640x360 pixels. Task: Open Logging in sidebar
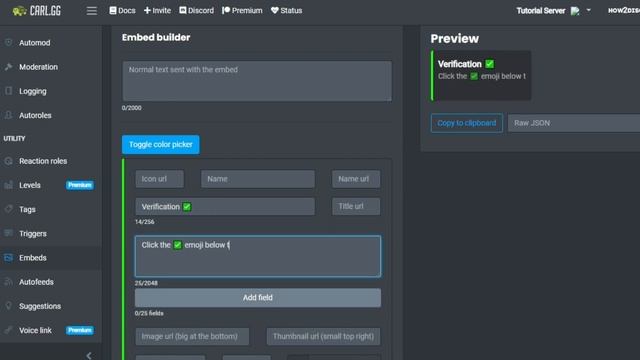click(x=33, y=91)
